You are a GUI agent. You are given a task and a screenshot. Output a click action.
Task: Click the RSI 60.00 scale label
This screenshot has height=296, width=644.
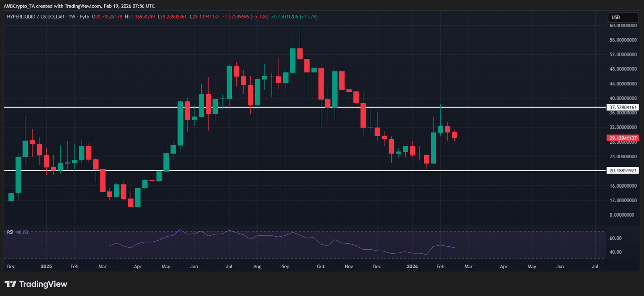coord(615,238)
